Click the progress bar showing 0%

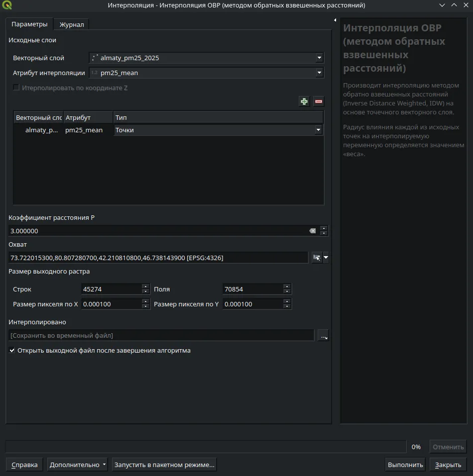pos(206,447)
